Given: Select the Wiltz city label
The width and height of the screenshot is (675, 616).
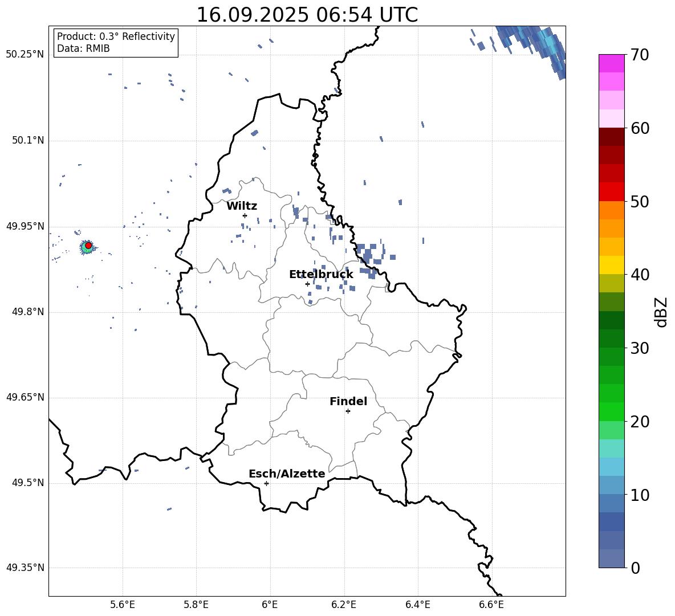Looking at the screenshot, I should pos(242,206).
